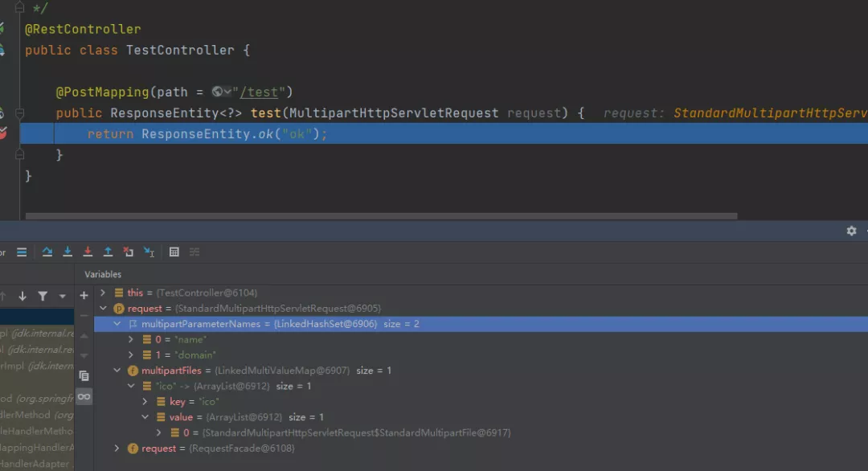Click the Spring bean gutter icon beside RestController
This screenshot has height=471, width=868.
3,27
